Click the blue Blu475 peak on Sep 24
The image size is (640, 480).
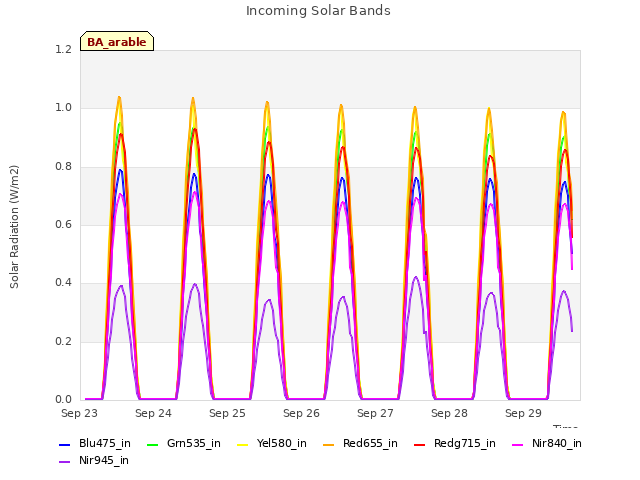194,174
